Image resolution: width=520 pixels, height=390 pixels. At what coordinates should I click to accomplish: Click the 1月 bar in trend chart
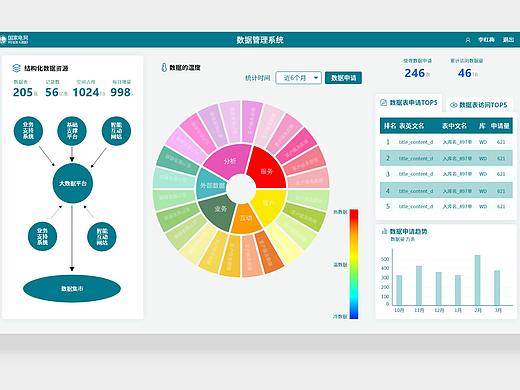tap(458, 290)
